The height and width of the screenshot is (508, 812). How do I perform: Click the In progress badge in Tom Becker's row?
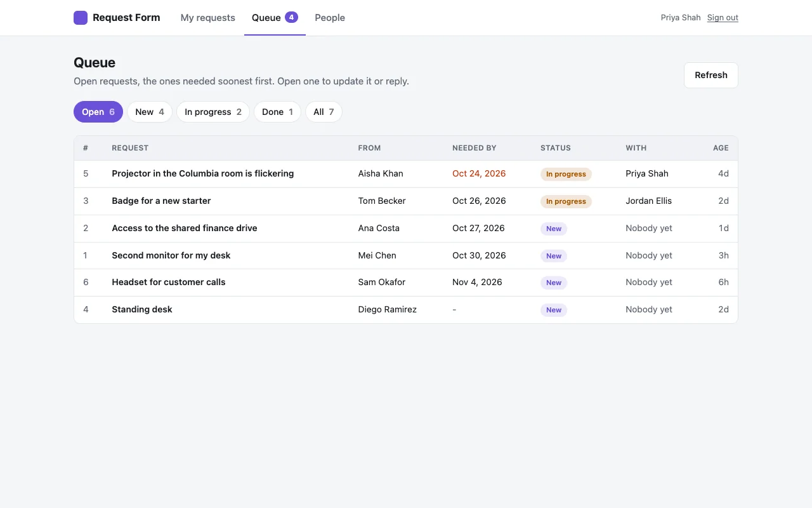coord(566,201)
